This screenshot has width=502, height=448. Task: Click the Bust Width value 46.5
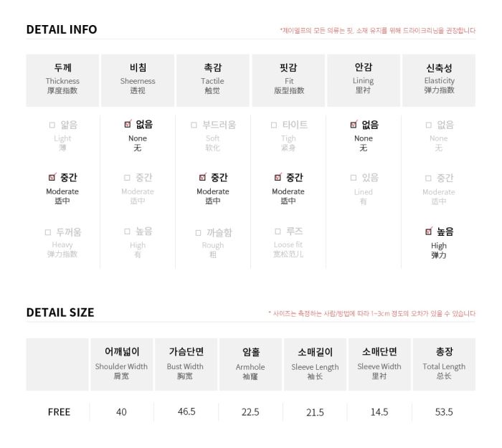[186, 411]
